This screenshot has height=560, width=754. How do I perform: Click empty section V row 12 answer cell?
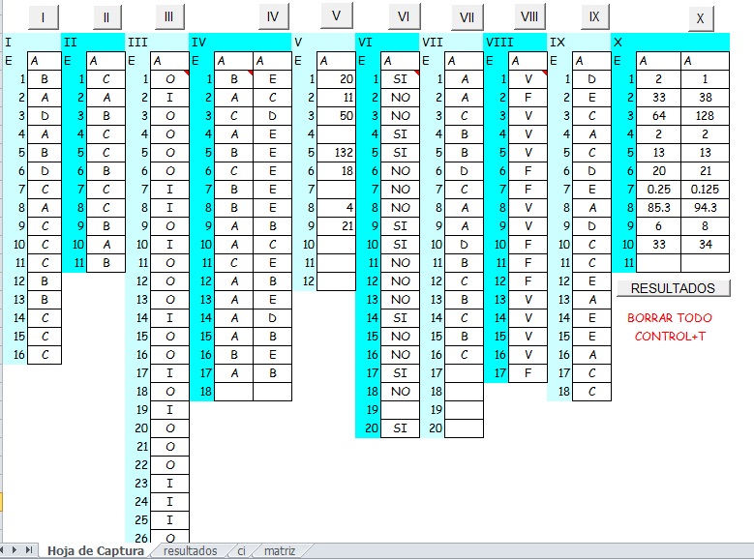[336, 281]
